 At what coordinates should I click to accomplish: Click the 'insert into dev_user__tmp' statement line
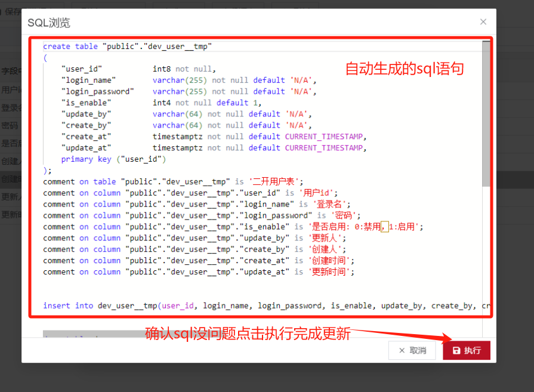click(x=266, y=305)
